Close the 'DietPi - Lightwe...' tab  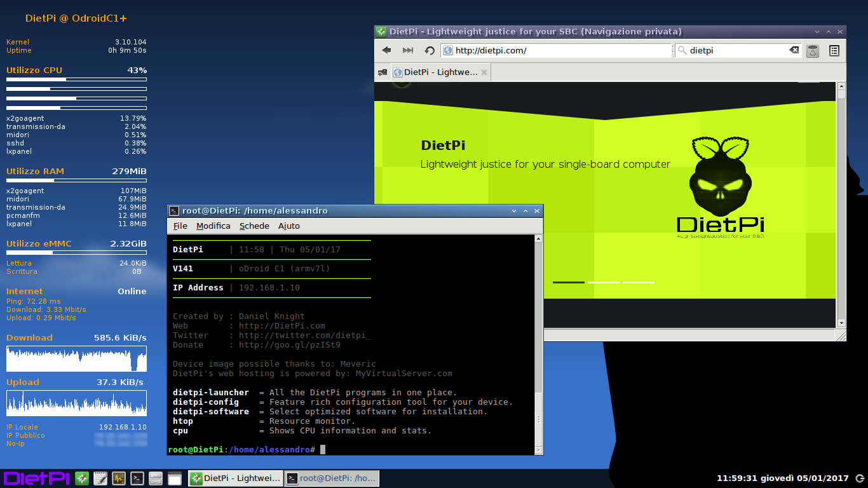[x=484, y=72]
